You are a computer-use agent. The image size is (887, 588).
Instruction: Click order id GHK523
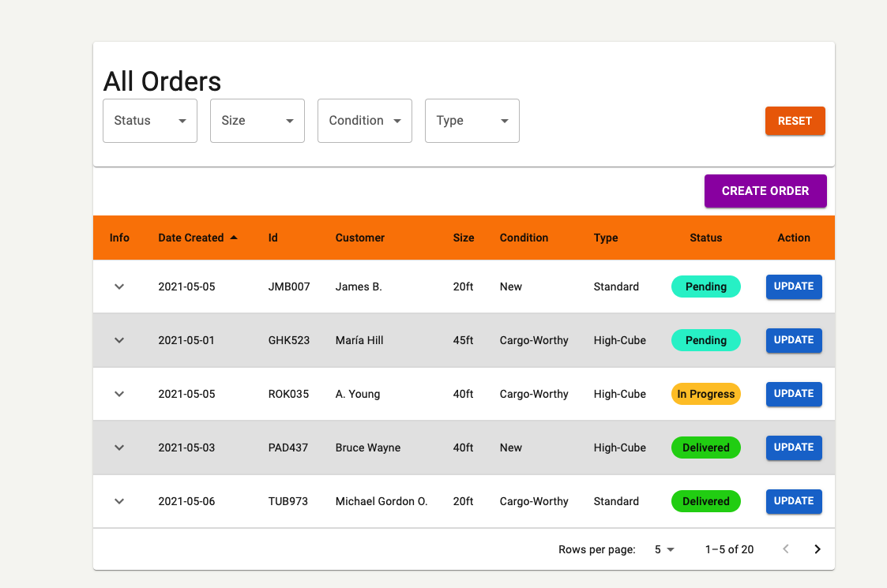pos(289,340)
